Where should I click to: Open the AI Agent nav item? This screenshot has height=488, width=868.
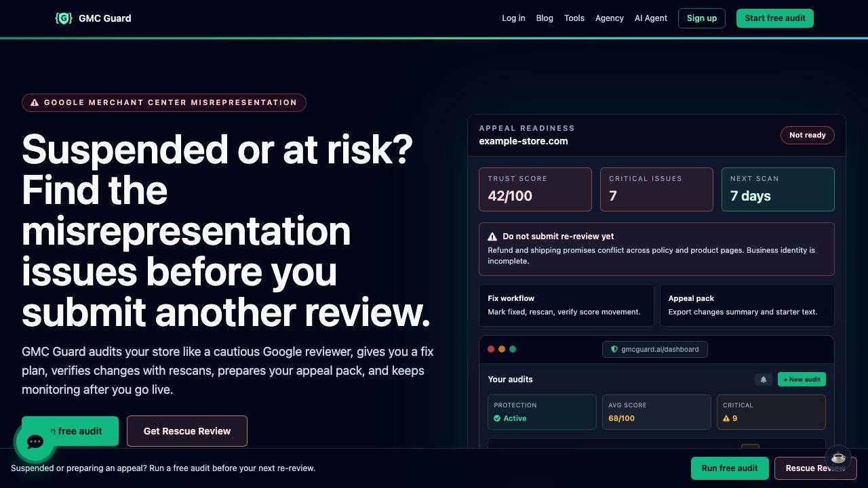pyautogui.click(x=651, y=18)
